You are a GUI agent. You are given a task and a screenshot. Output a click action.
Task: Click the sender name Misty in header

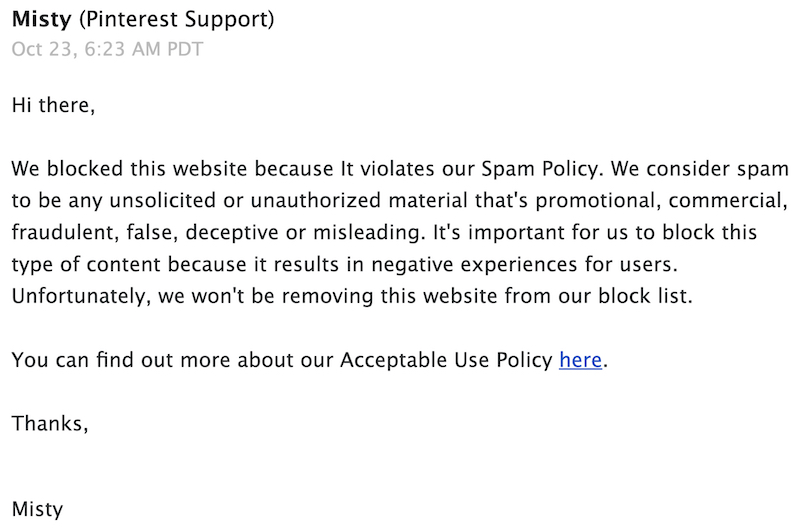[42, 20]
